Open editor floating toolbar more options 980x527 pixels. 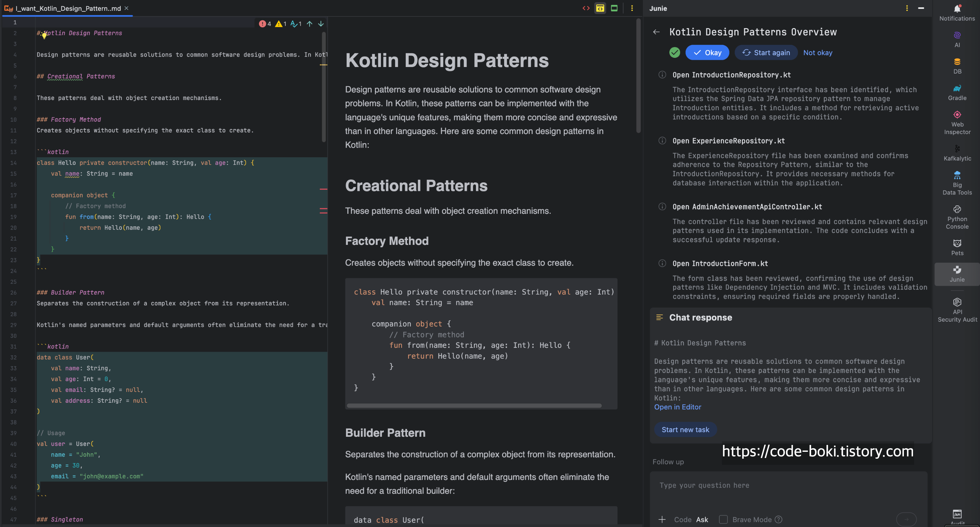[x=632, y=8]
